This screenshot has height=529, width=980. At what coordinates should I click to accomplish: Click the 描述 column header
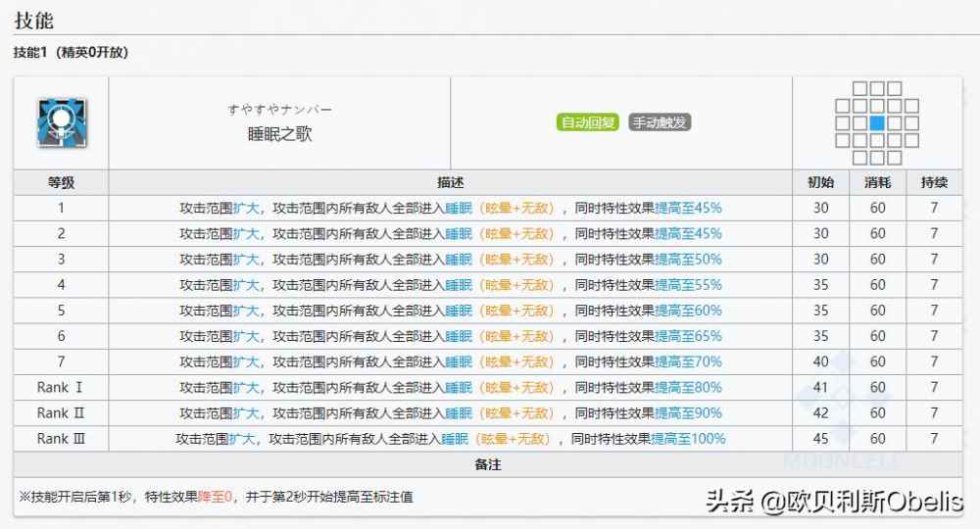(451, 182)
